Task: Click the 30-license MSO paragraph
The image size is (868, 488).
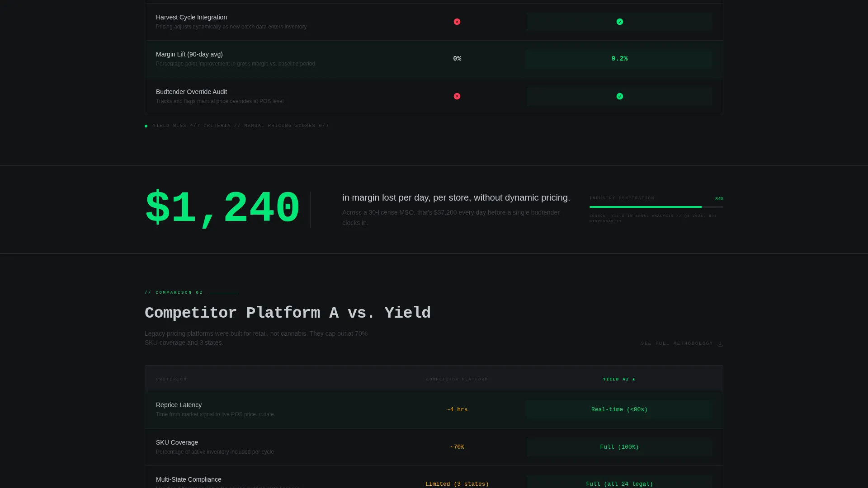Action: pyautogui.click(x=451, y=217)
